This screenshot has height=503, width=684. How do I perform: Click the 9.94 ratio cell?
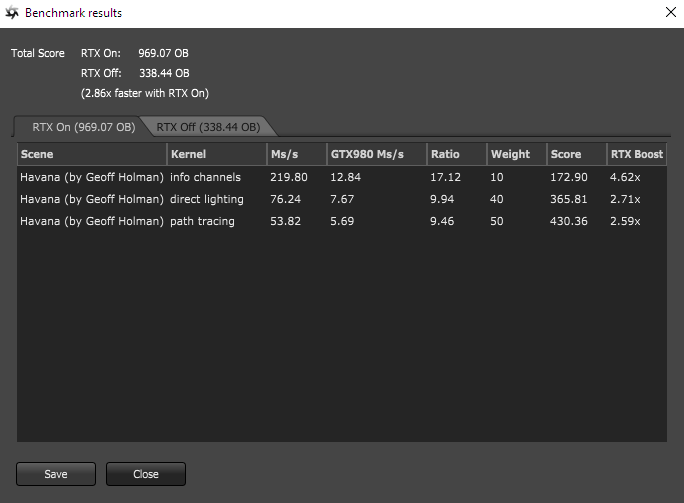pyautogui.click(x=442, y=199)
